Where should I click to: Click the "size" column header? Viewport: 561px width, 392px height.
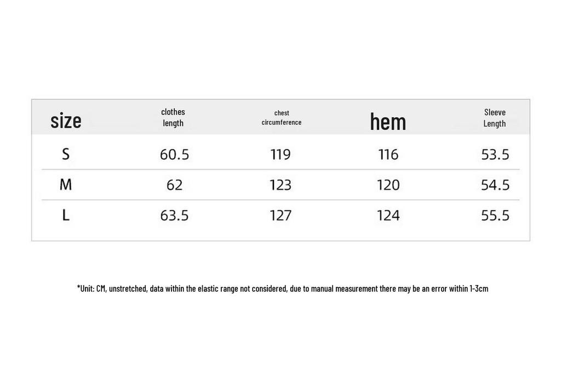66,120
